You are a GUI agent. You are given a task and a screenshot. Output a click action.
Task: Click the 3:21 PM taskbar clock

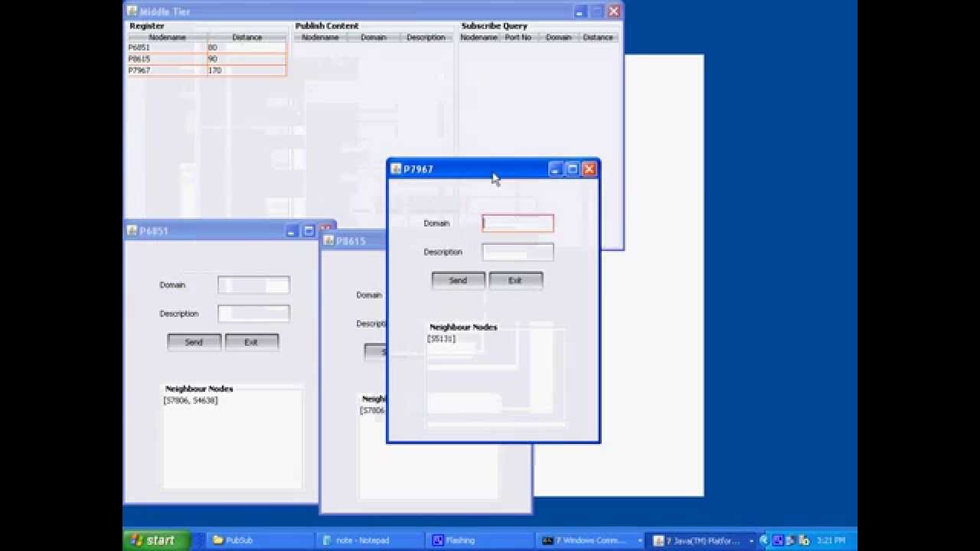(x=831, y=540)
